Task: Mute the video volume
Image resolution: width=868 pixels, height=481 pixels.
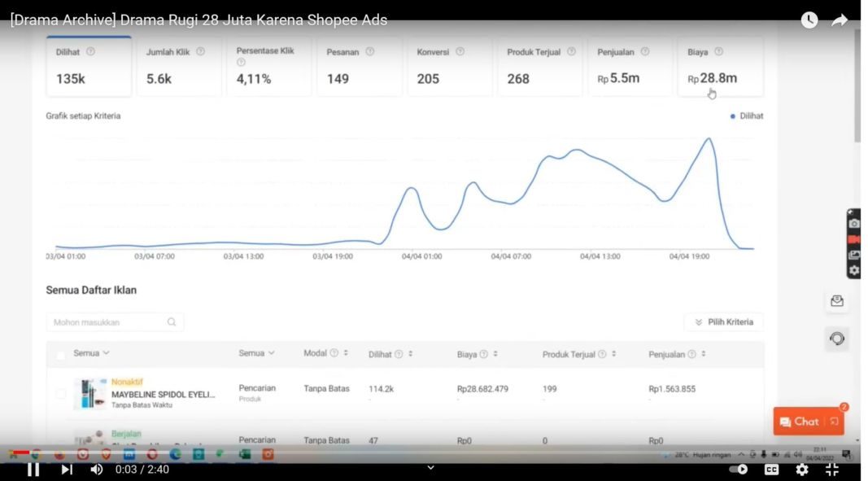Action: coord(96,470)
